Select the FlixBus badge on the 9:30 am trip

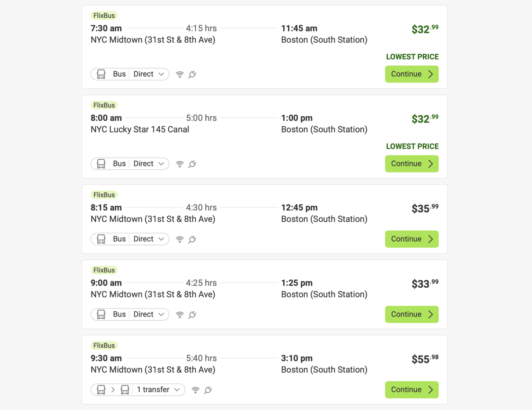coord(104,345)
